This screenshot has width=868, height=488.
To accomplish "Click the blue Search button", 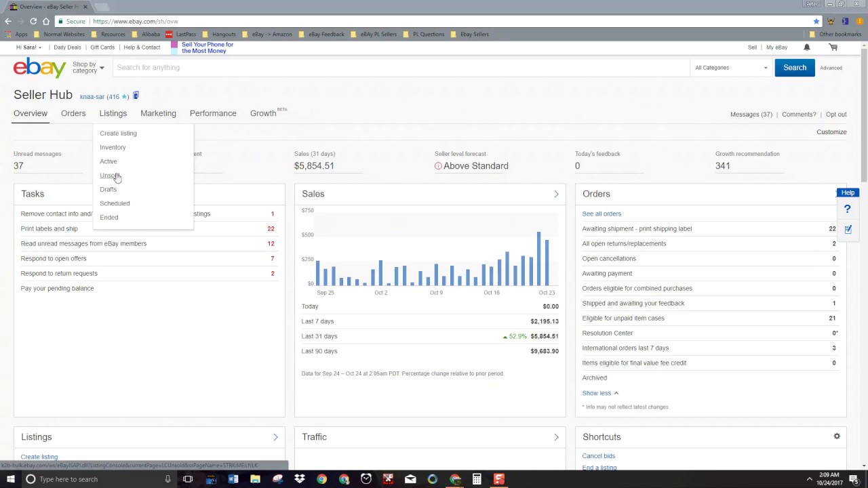I will click(795, 68).
